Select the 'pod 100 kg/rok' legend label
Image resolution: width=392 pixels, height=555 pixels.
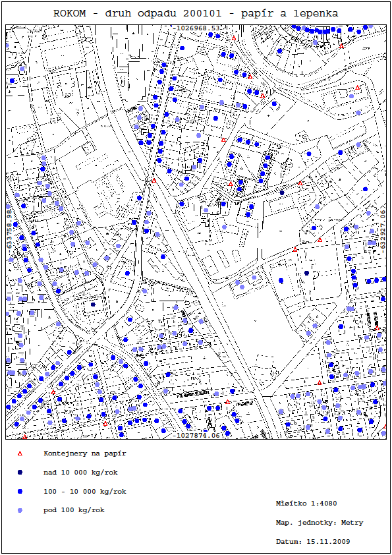tap(74, 510)
